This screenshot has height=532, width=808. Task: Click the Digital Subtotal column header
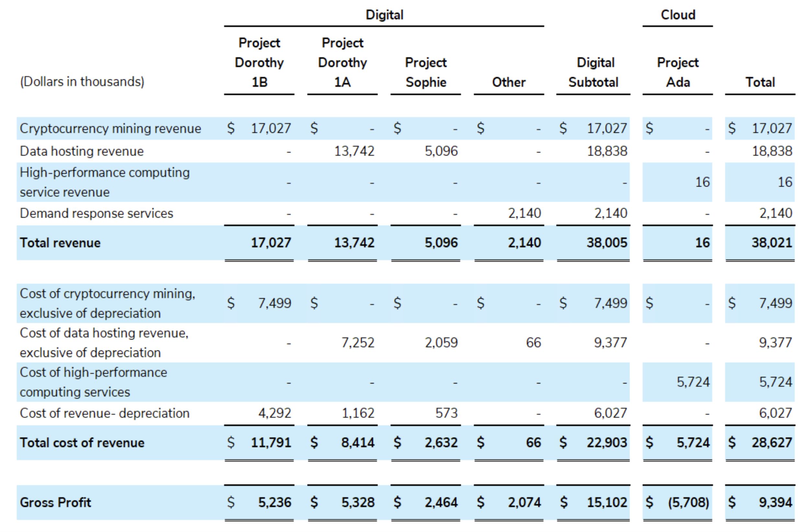[593, 72]
